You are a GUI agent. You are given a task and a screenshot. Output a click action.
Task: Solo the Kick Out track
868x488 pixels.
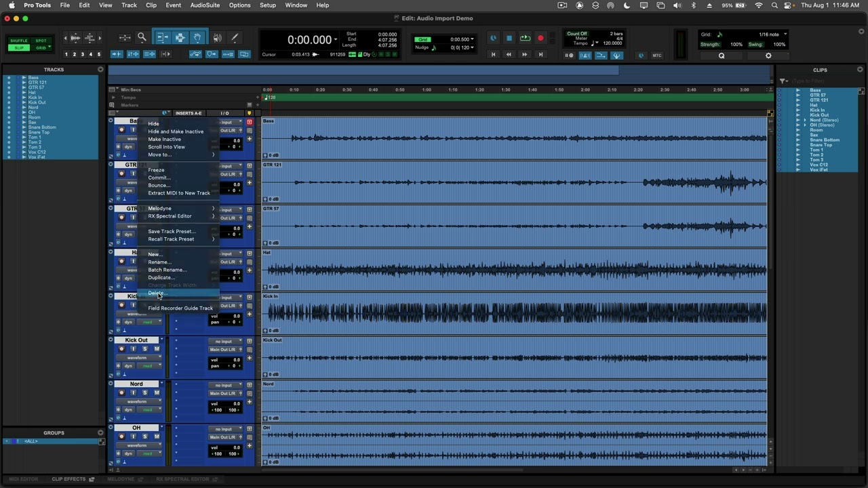[x=144, y=349]
